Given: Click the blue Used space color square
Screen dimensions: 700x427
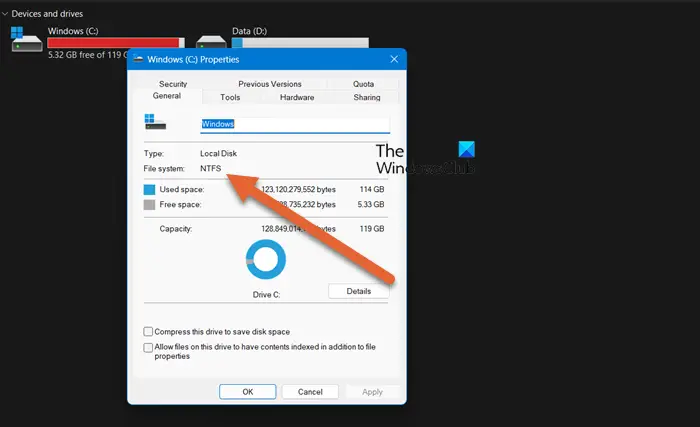Looking at the screenshot, I should [149, 189].
